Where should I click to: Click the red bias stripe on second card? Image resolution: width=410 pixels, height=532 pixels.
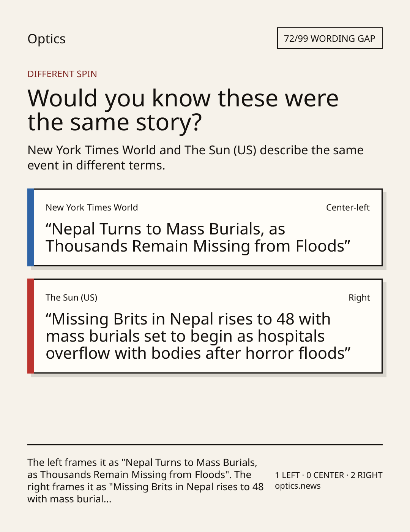pyautogui.click(x=31, y=326)
